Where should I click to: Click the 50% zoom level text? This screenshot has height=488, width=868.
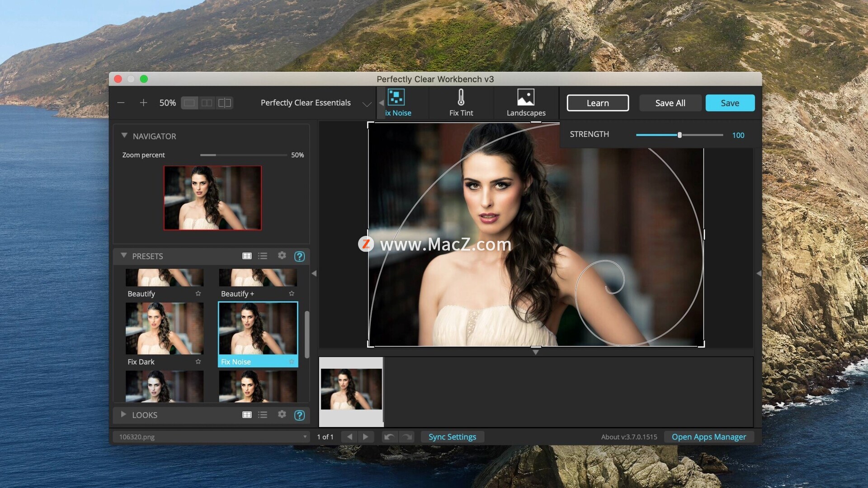167,103
